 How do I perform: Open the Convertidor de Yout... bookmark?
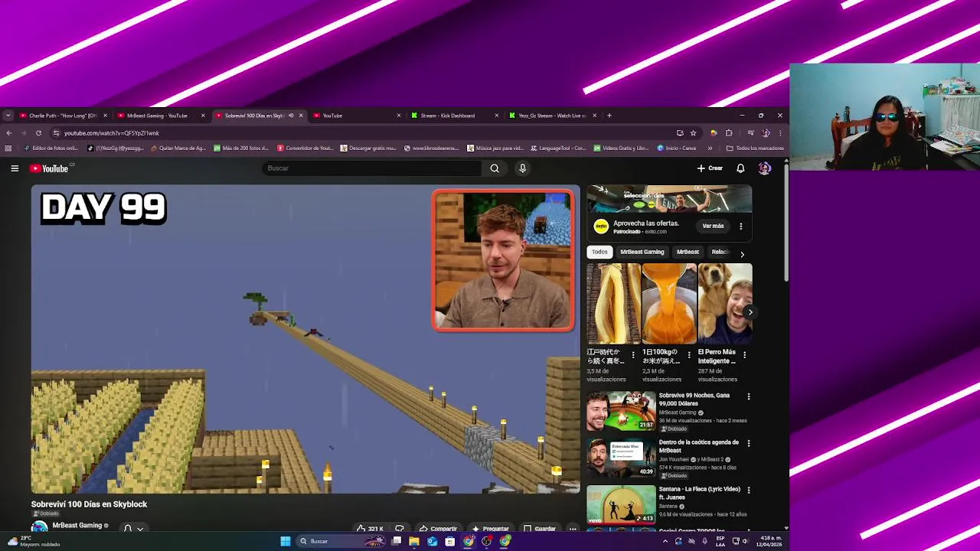[x=305, y=148]
